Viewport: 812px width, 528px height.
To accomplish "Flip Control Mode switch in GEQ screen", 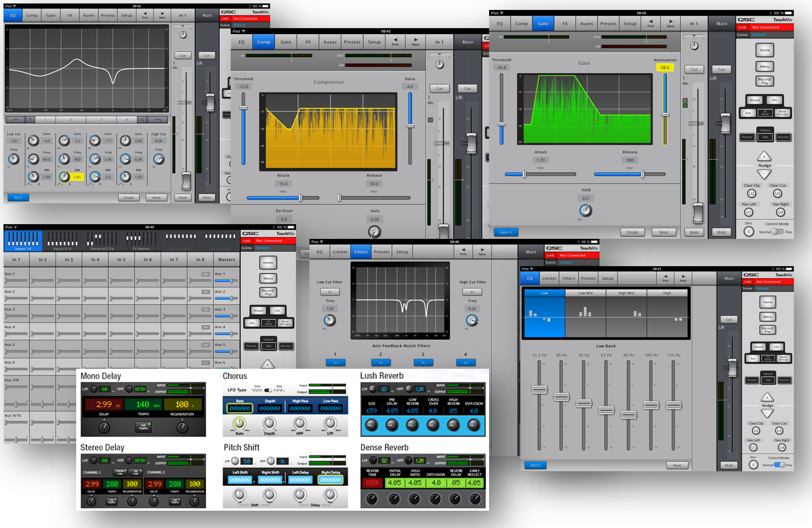I will (780, 465).
